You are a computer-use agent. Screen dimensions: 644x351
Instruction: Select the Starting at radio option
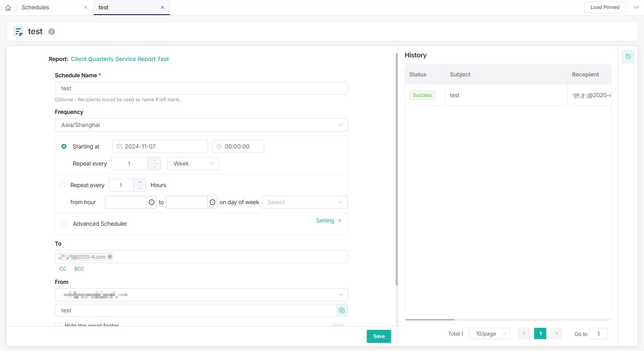[x=64, y=146]
